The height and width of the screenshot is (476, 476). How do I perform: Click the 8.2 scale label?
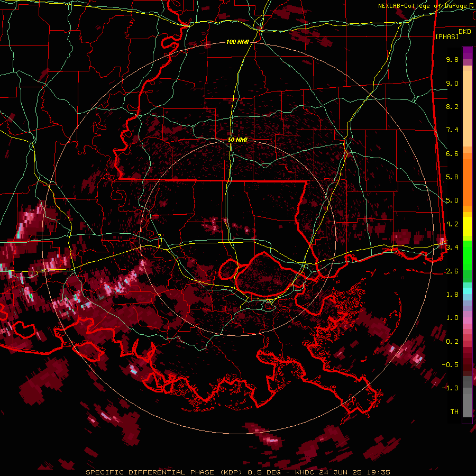452,106
